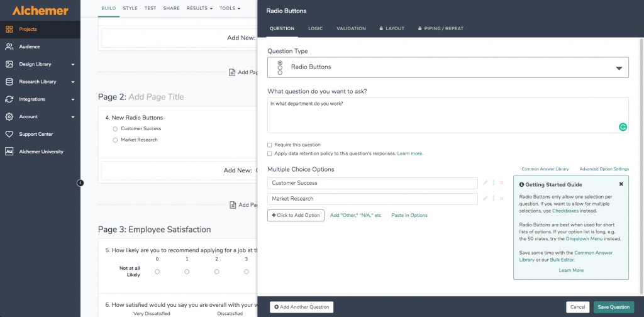Screen dimensions: 644x317
Task: Switch to the Validation tab
Action: click(x=351, y=29)
